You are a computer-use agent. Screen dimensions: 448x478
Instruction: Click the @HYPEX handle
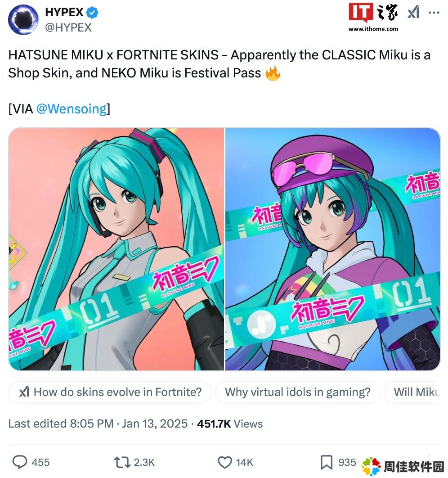tap(68, 27)
